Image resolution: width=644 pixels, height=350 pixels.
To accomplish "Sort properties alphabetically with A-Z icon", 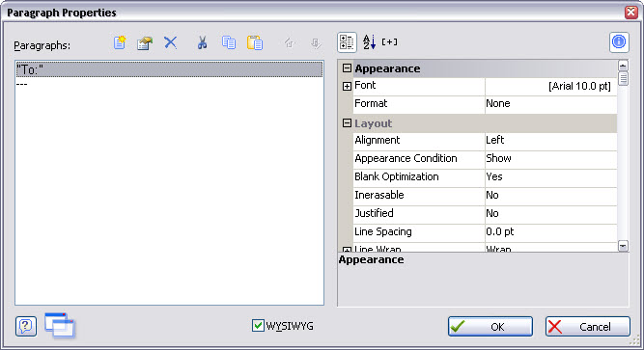I will [369, 41].
